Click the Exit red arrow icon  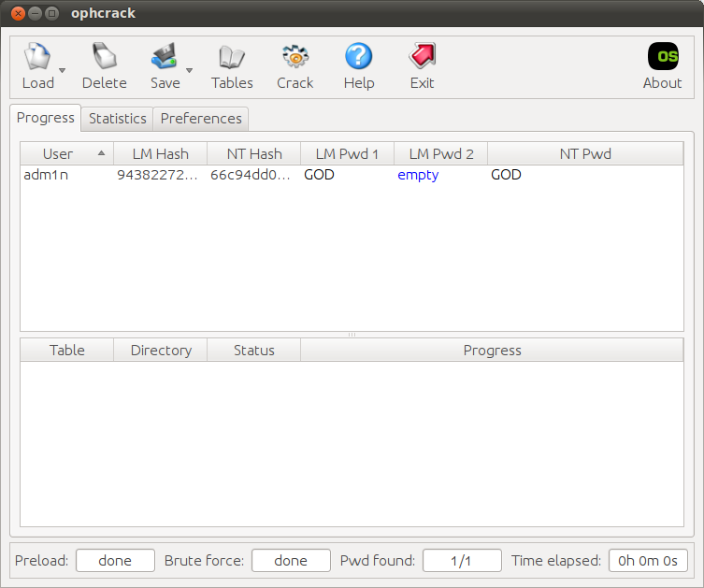coord(422,56)
